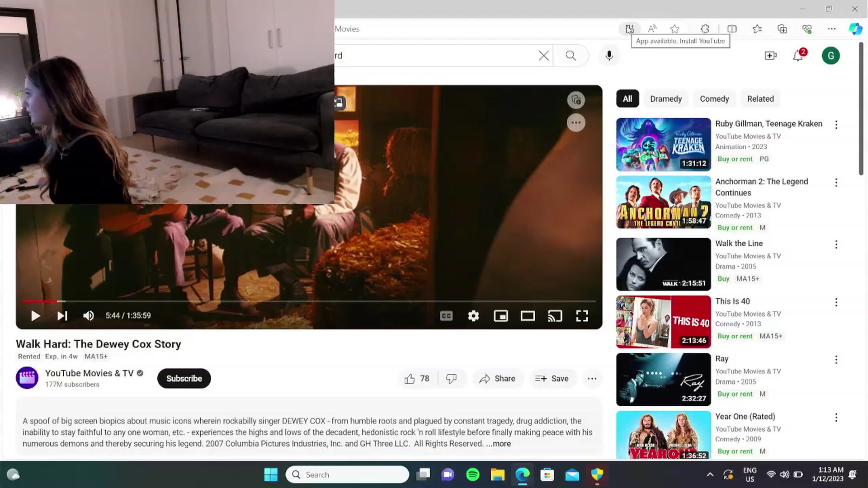Launch Spotify from the taskbar
Image resolution: width=868 pixels, height=488 pixels.
[473, 474]
